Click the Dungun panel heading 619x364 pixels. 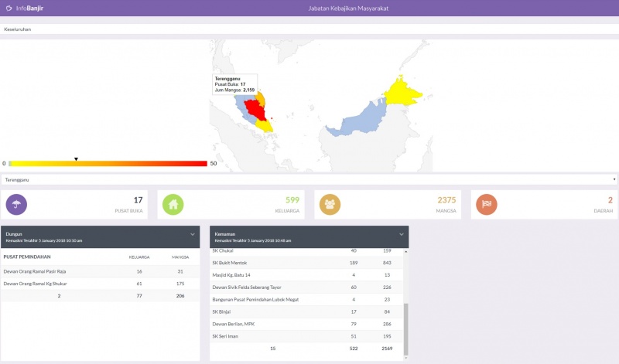[x=14, y=234]
